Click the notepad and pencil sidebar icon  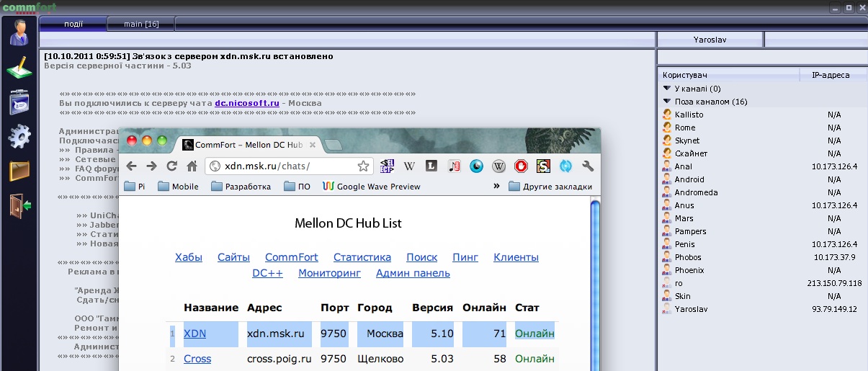click(x=19, y=68)
